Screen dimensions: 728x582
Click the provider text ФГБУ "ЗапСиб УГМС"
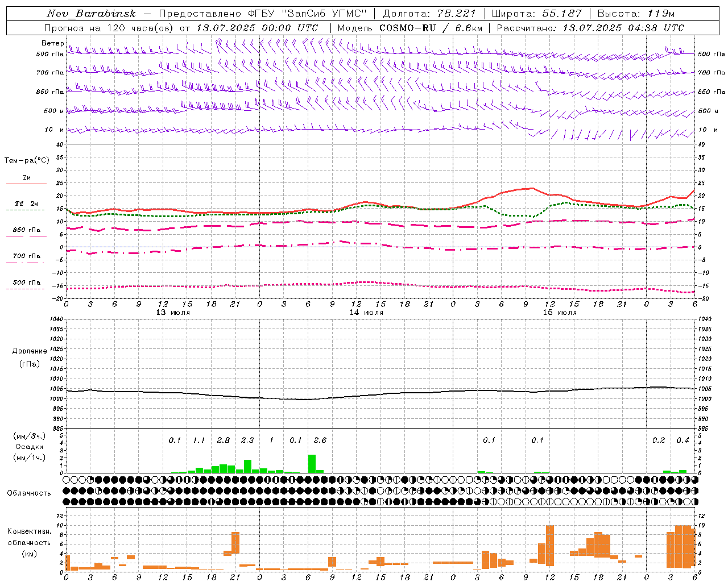[308, 14]
